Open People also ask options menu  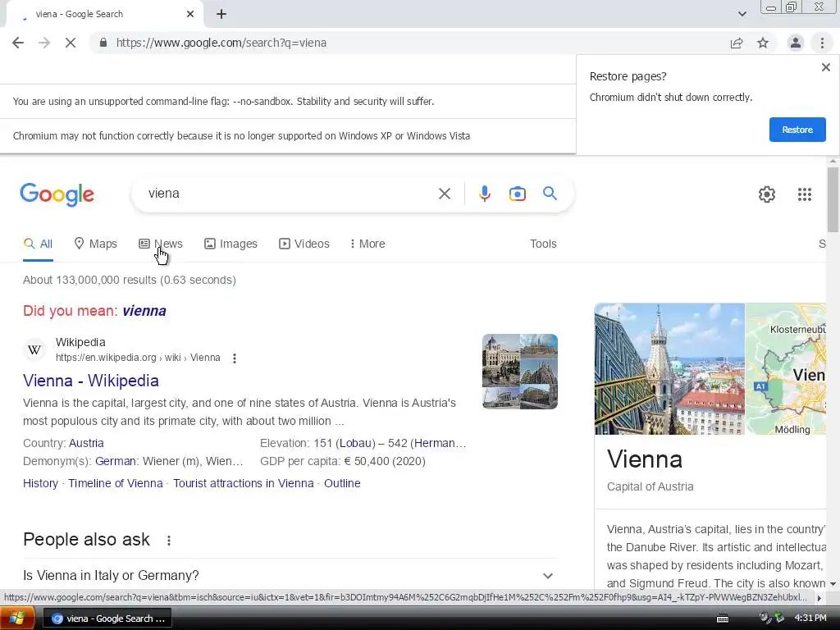pyautogui.click(x=169, y=541)
